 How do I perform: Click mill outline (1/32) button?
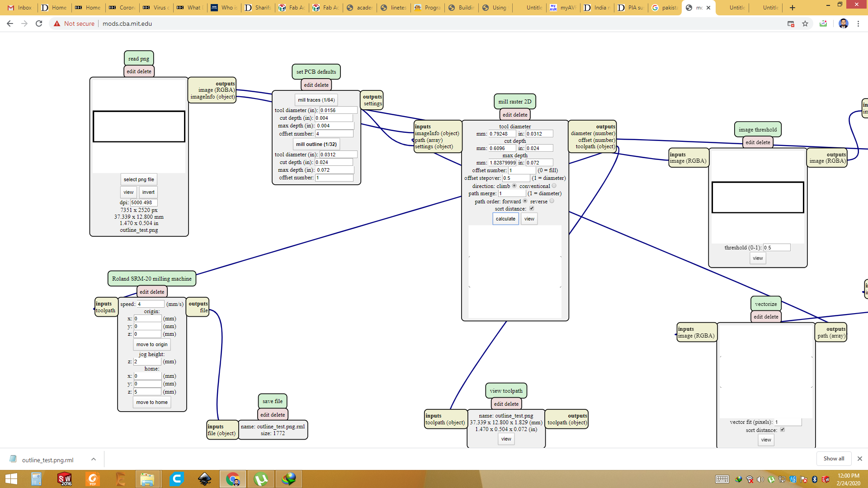pos(316,144)
